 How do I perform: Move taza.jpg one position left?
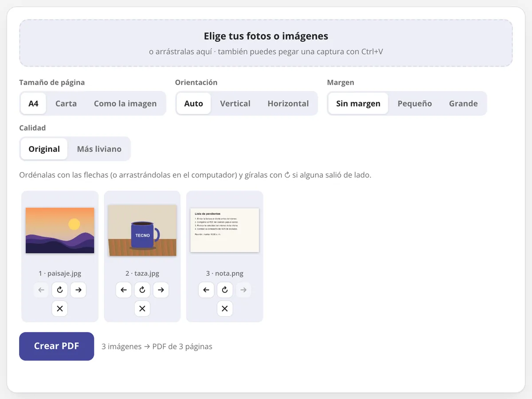pyautogui.click(x=124, y=290)
